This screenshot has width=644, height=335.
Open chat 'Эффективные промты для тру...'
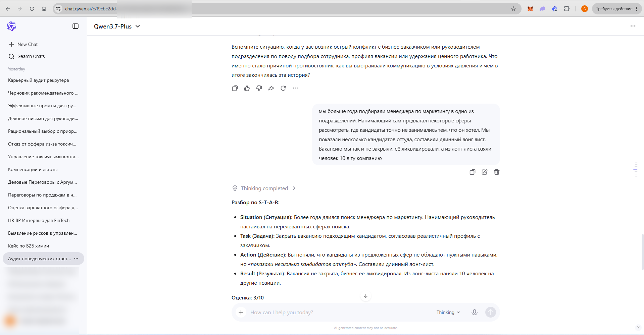coord(43,106)
